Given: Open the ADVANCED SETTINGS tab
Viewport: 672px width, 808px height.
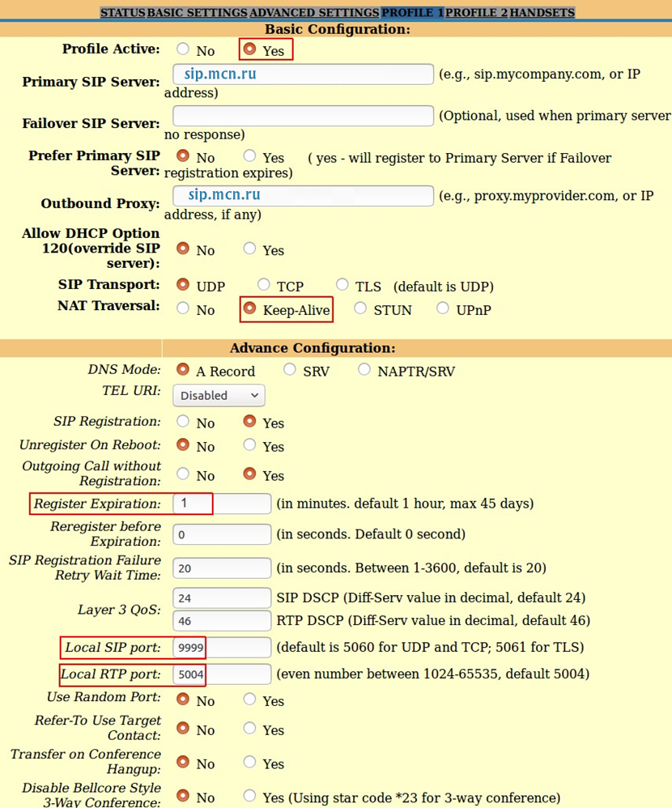Looking at the screenshot, I should [314, 12].
